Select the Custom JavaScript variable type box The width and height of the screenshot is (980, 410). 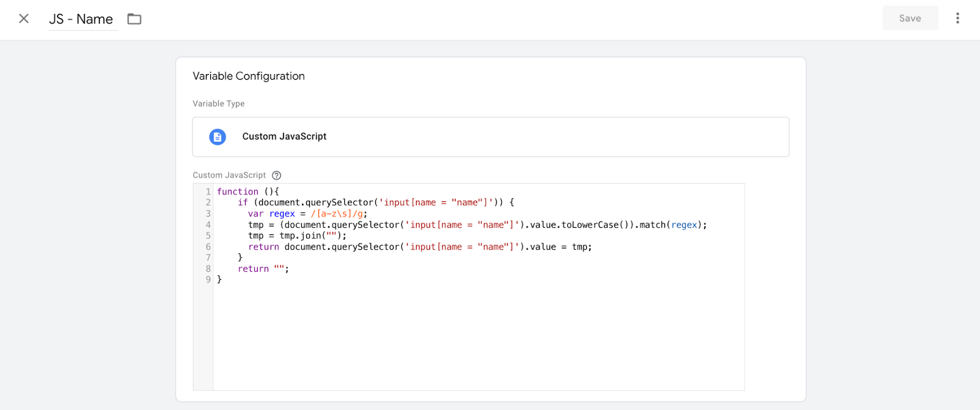point(491,137)
